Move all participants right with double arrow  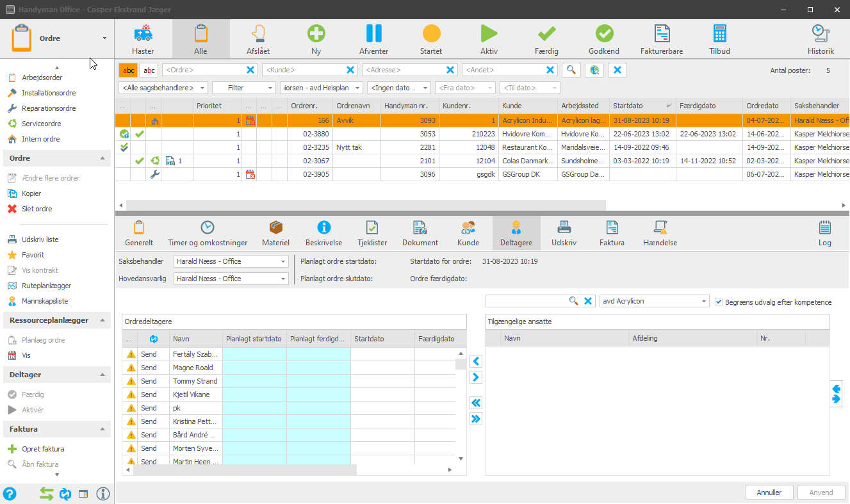(x=476, y=419)
